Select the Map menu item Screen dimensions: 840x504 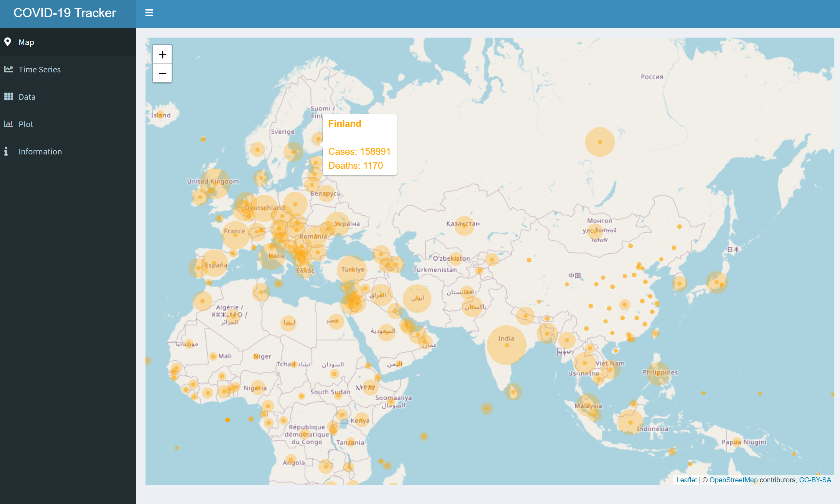pos(68,42)
